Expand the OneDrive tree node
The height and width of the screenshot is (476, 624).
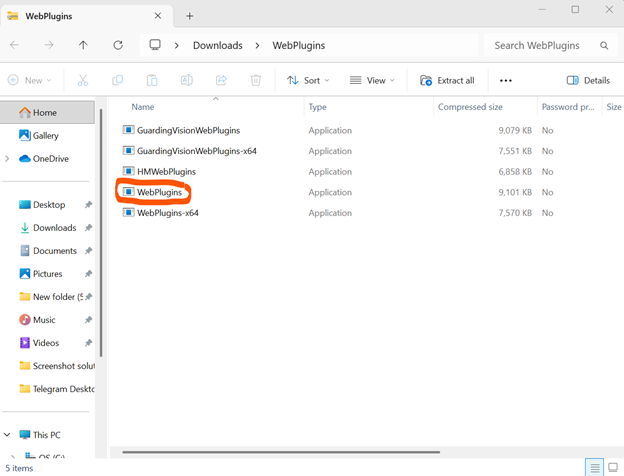(7, 159)
